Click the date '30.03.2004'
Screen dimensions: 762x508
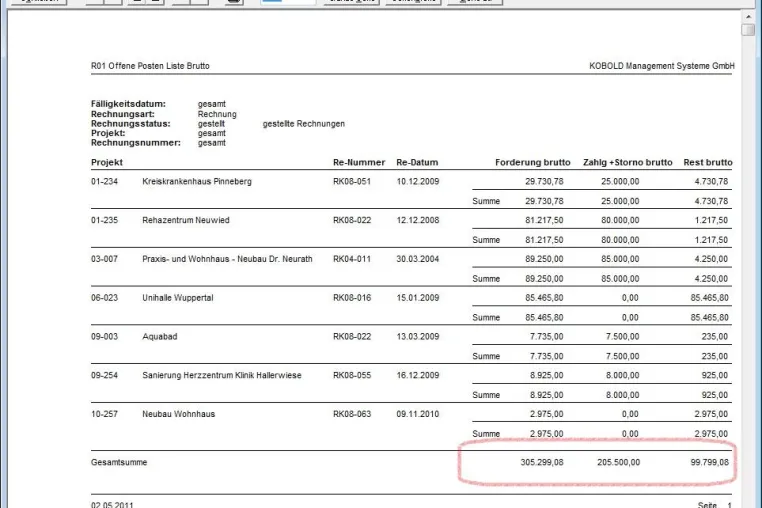click(417, 259)
